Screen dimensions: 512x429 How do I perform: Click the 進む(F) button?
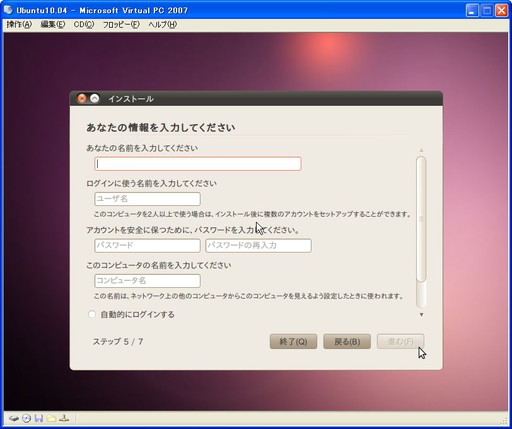(400, 341)
